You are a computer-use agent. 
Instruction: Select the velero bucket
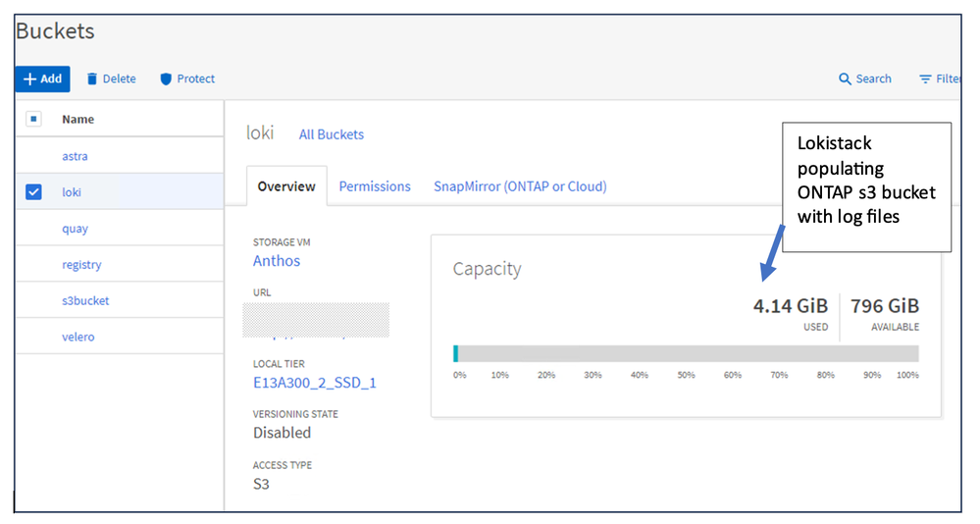click(78, 338)
